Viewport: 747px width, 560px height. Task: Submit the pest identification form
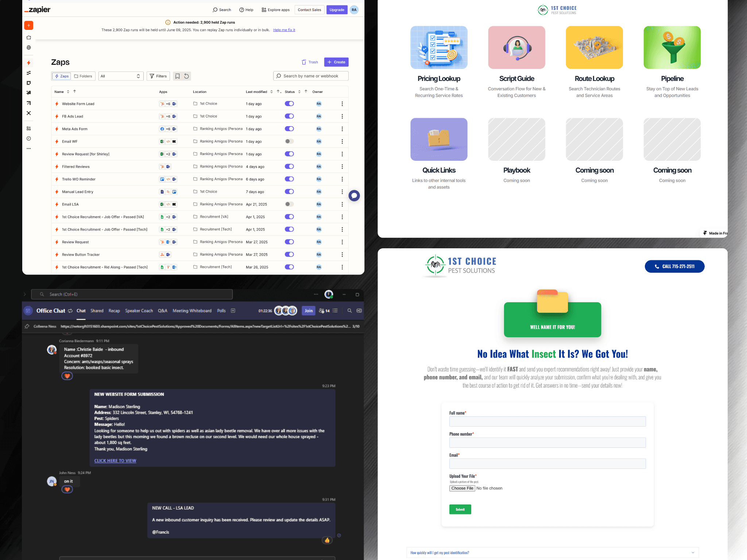click(460, 509)
